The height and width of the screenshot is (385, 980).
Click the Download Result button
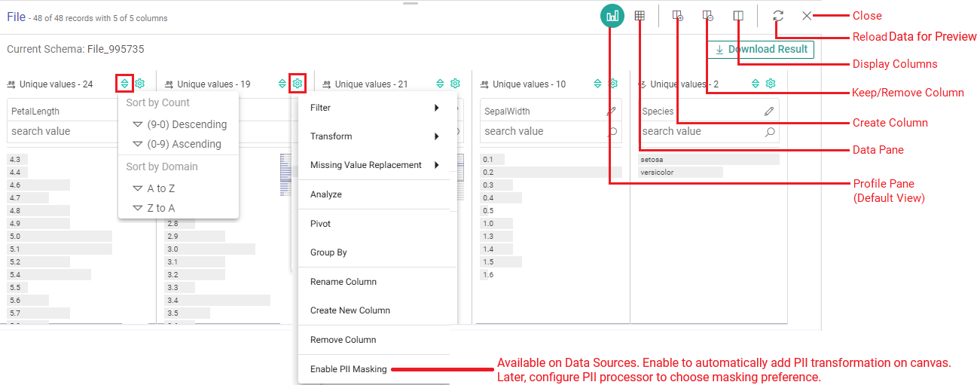click(x=761, y=50)
